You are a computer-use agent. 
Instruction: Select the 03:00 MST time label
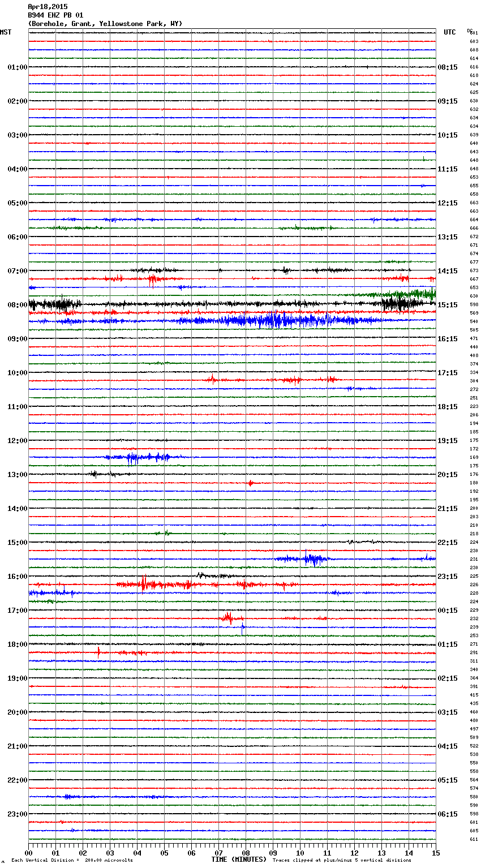point(18,135)
